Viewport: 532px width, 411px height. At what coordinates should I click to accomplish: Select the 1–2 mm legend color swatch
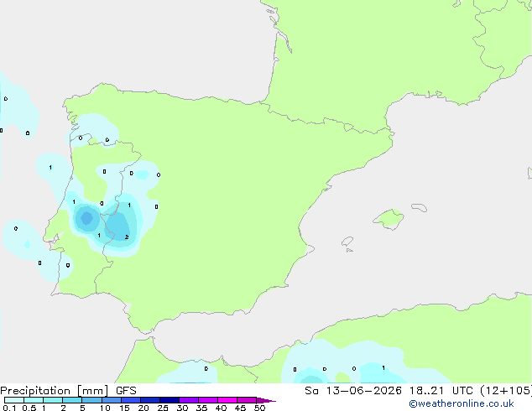point(53,400)
